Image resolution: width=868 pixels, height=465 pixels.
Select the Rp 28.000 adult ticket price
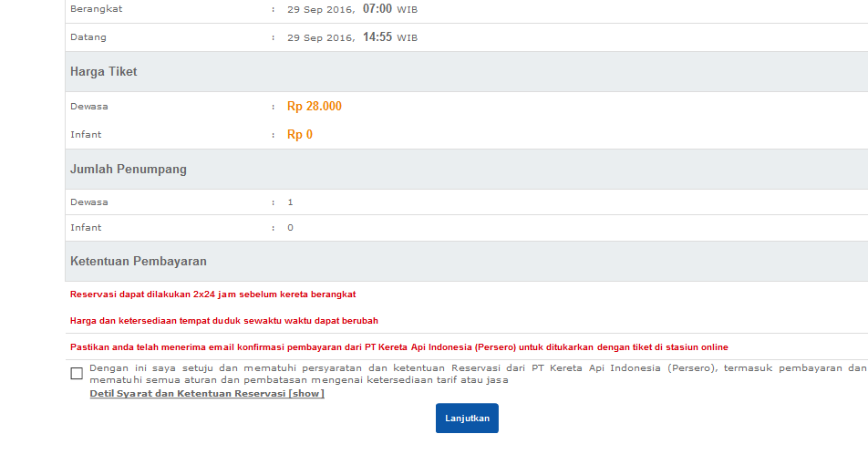(315, 107)
